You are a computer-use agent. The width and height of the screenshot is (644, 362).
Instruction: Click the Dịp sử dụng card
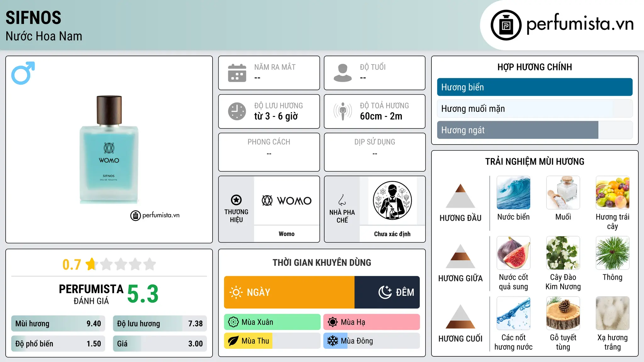(x=375, y=152)
